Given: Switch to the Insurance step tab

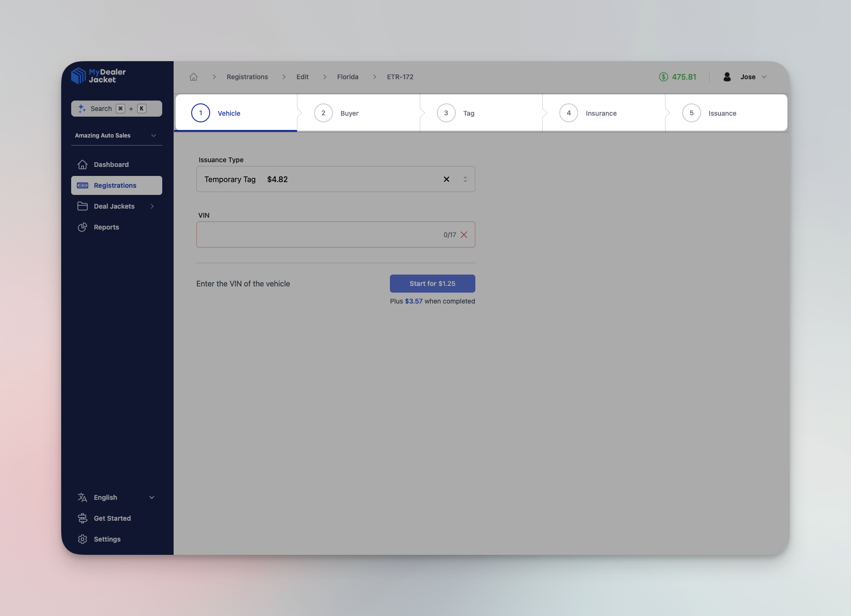Looking at the screenshot, I should pyautogui.click(x=601, y=113).
